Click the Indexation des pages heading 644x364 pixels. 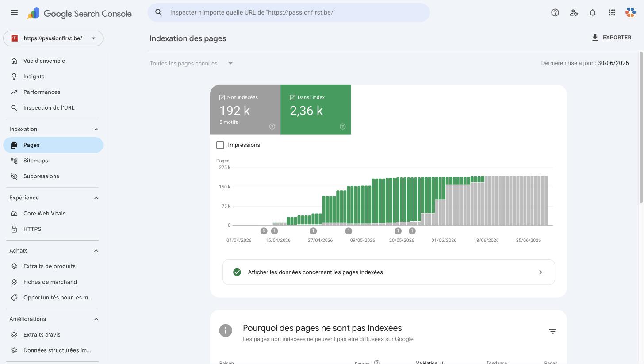pos(188,38)
